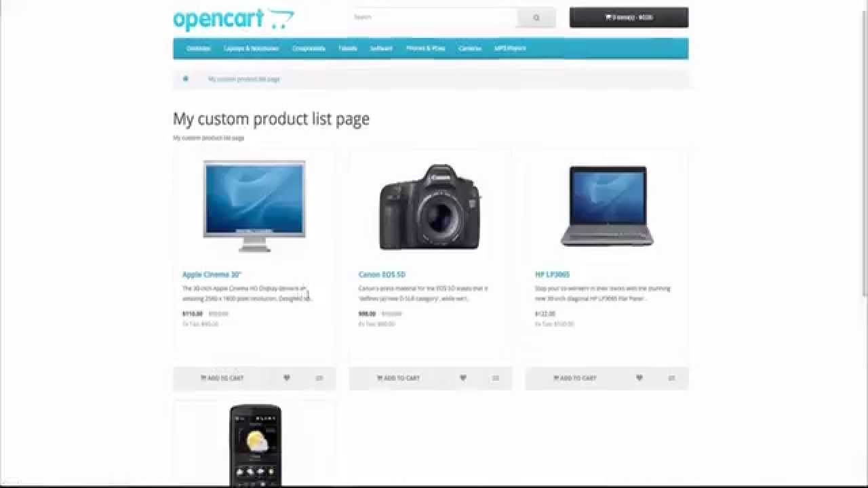The width and height of the screenshot is (868, 488).
Task: Add Apple Cinema 30" to cart
Action: 222,378
